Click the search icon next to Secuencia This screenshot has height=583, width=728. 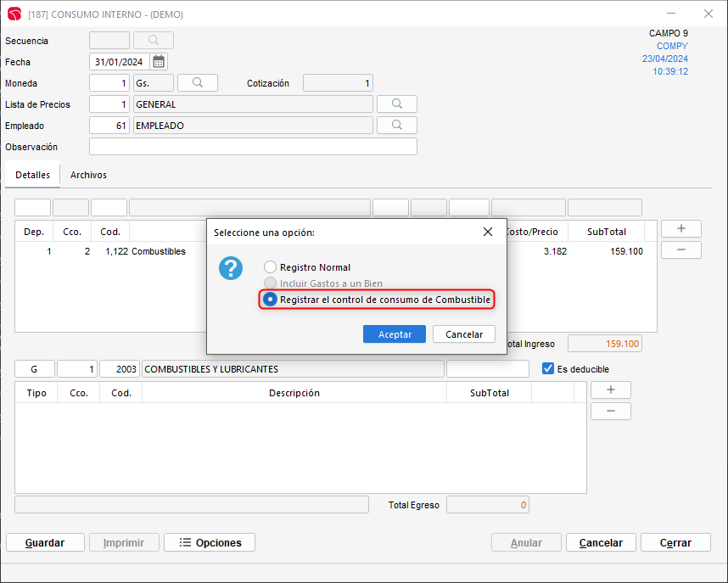tap(154, 41)
